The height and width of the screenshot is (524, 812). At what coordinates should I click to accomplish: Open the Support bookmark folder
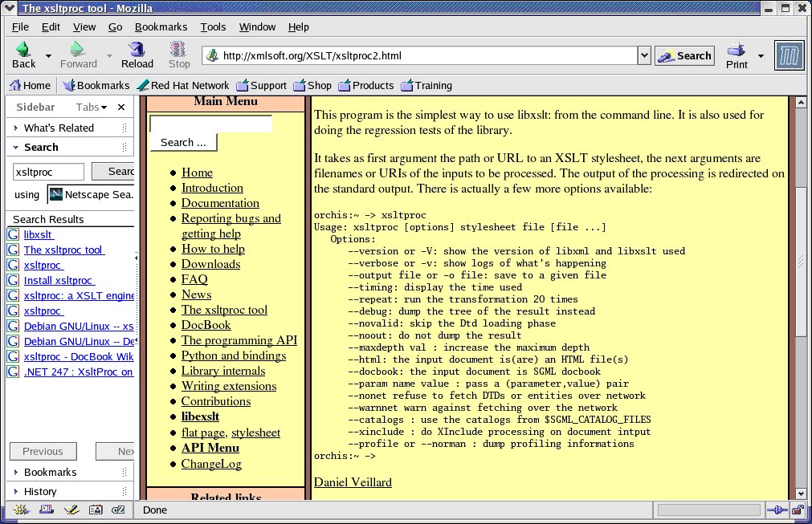click(262, 85)
